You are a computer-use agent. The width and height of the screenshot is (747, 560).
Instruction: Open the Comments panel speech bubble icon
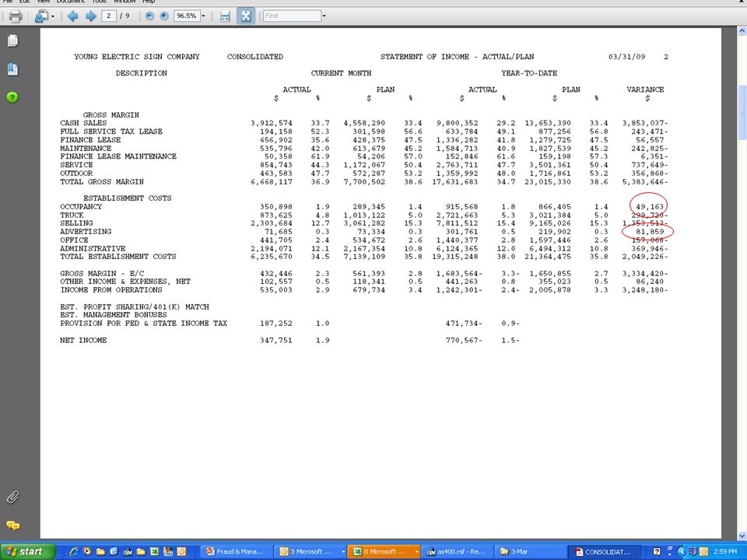(x=13, y=526)
